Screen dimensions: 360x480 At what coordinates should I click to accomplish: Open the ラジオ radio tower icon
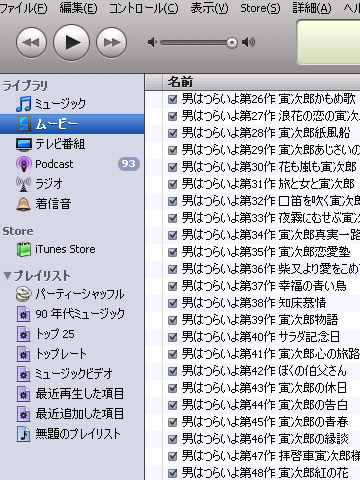23,184
